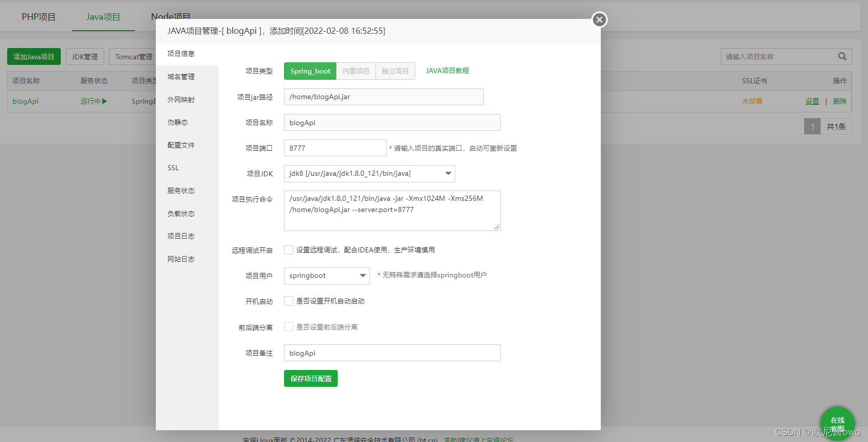The image size is (868, 442).
Task: Close the JAVA project management dialog
Action: 599,19
